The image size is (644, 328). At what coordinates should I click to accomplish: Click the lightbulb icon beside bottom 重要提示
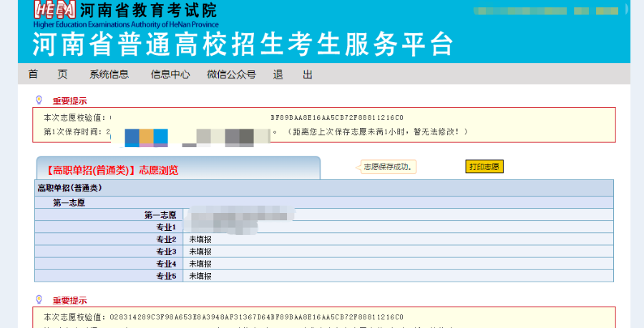(39, 300)
